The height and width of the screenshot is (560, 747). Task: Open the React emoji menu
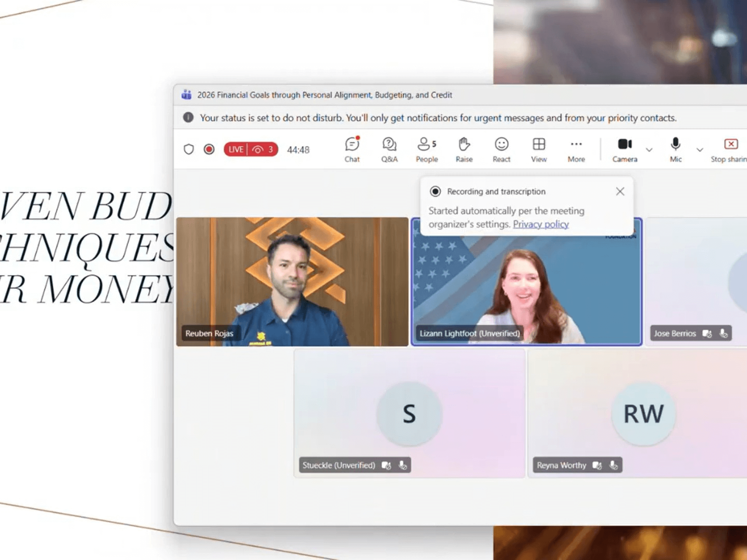pos(501,149)
